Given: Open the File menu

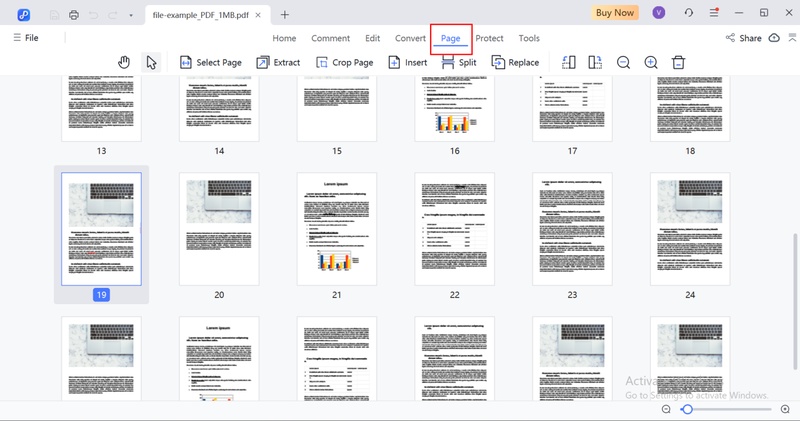Looking at the screenshot, I should point(26,38).
